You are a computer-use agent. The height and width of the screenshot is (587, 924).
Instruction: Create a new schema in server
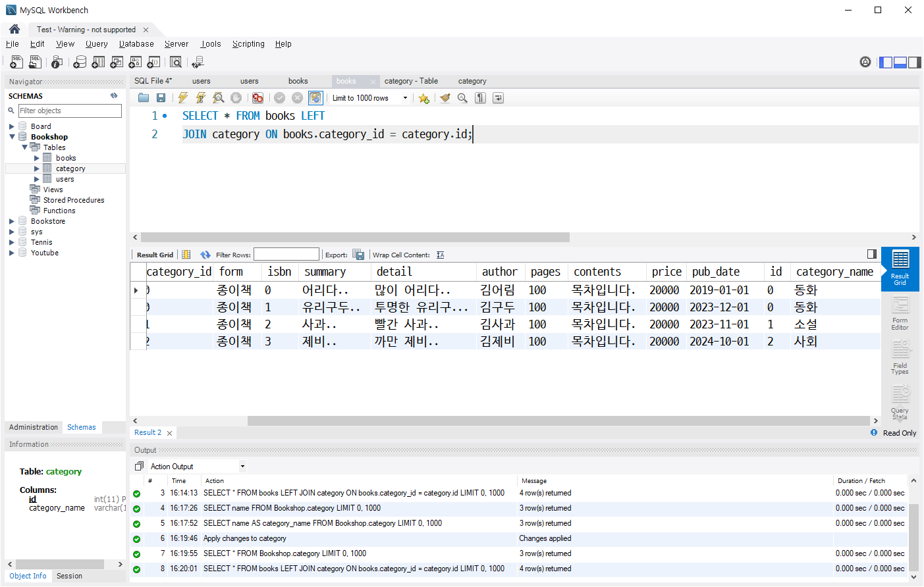80,62
